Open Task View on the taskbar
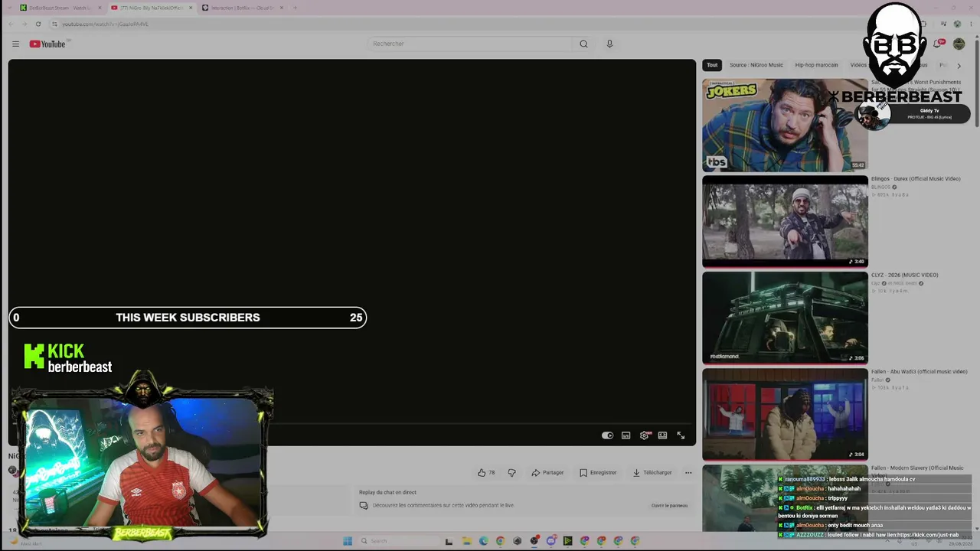This screenshot has width=980, height=551. [x=449, y=541]
